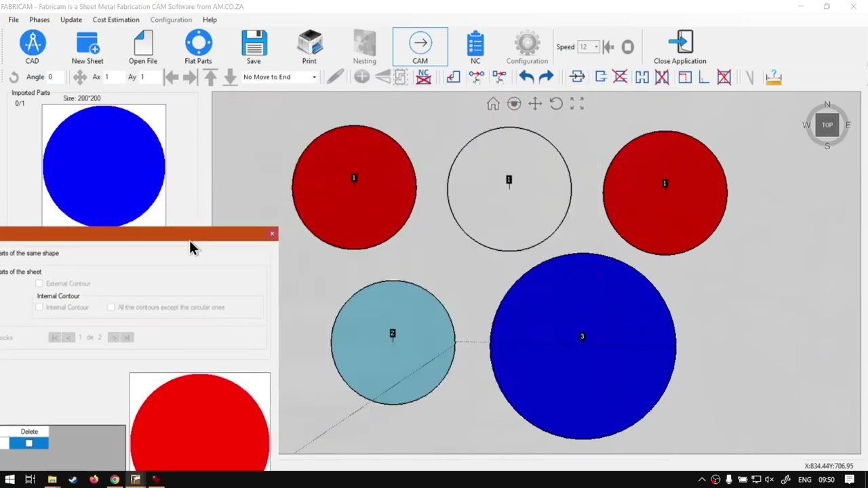868x488 pixels.
Task: Click the Angle input field
Action: point(56,77)
